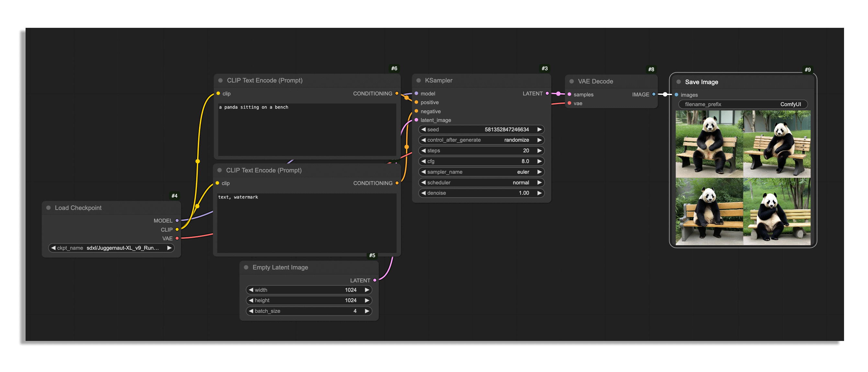
Task: Open the sampler_name euler dropdown
Action: (481, 172)
